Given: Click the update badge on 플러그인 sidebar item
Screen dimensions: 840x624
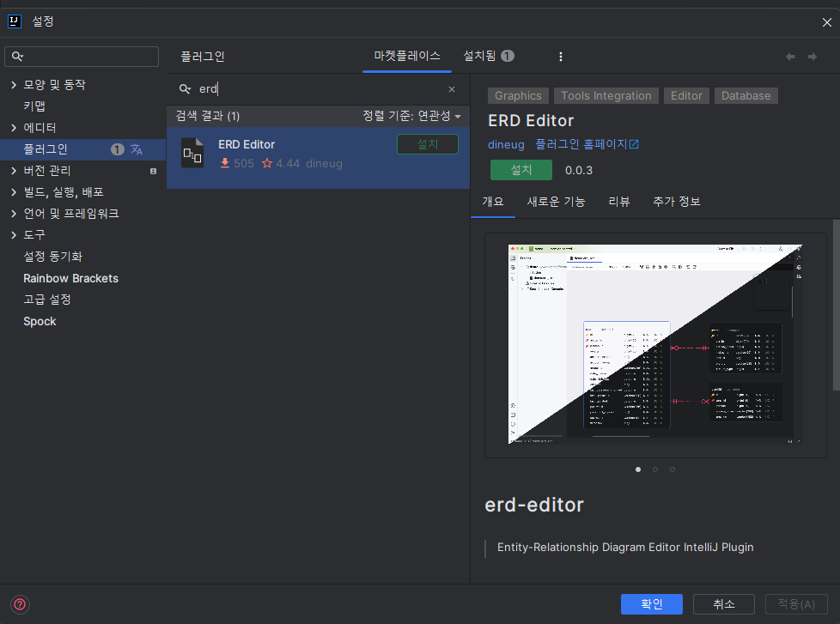Looking at the screenshot, I should coord(118,149).
